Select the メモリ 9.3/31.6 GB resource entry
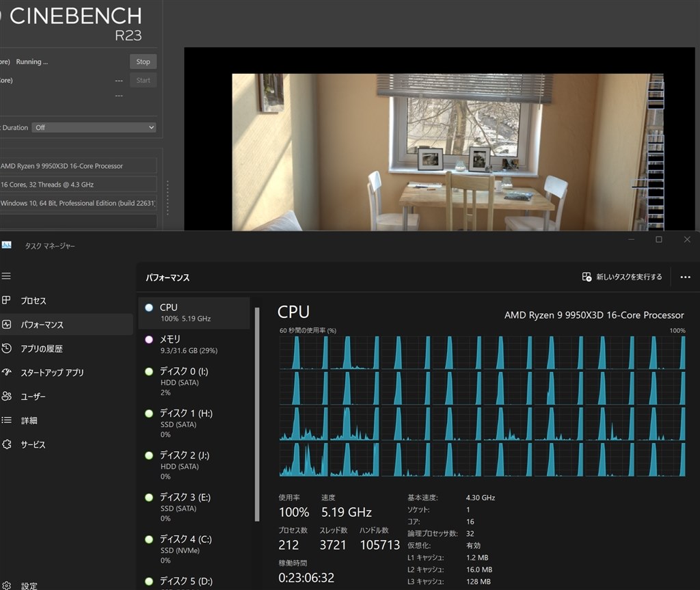The width and height of the screenshot is (700, 590). click(x=193, y=345)
